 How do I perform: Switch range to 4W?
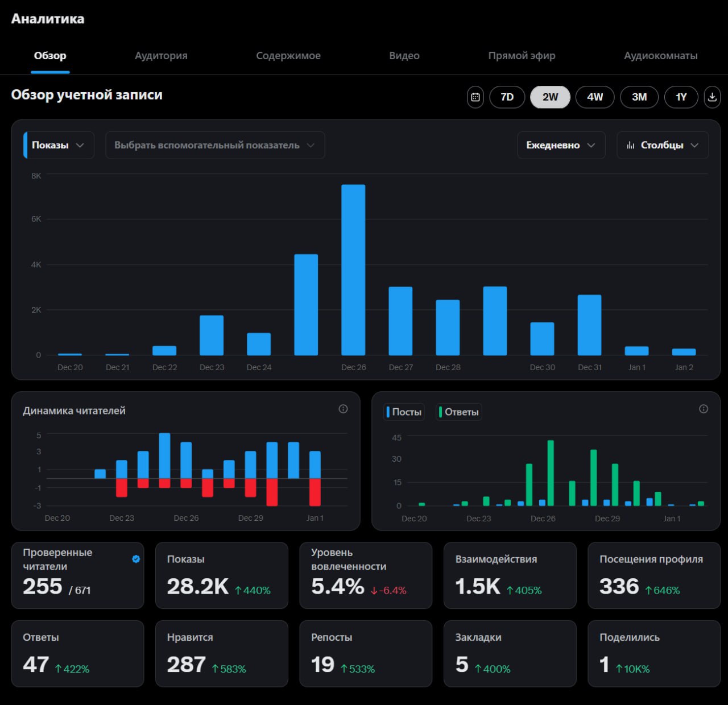(595, 97)
